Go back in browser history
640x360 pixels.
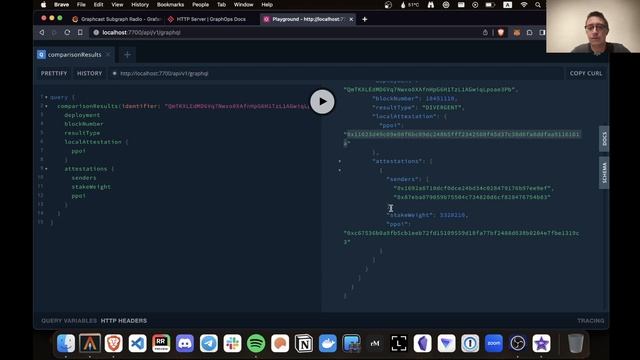pyautogui.click(x=42, y=32)
